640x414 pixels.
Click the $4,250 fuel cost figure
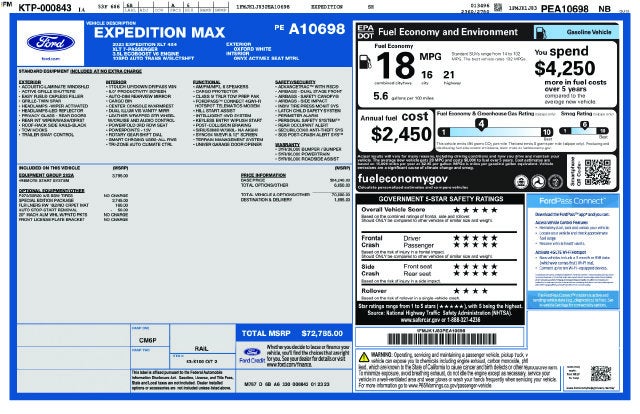point(565,68)
